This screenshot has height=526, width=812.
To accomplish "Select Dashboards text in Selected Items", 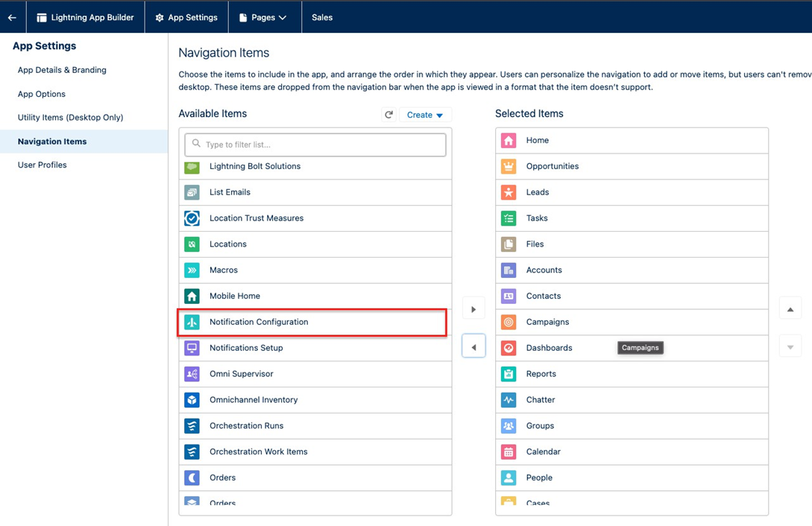I will [x=549, y=348].
